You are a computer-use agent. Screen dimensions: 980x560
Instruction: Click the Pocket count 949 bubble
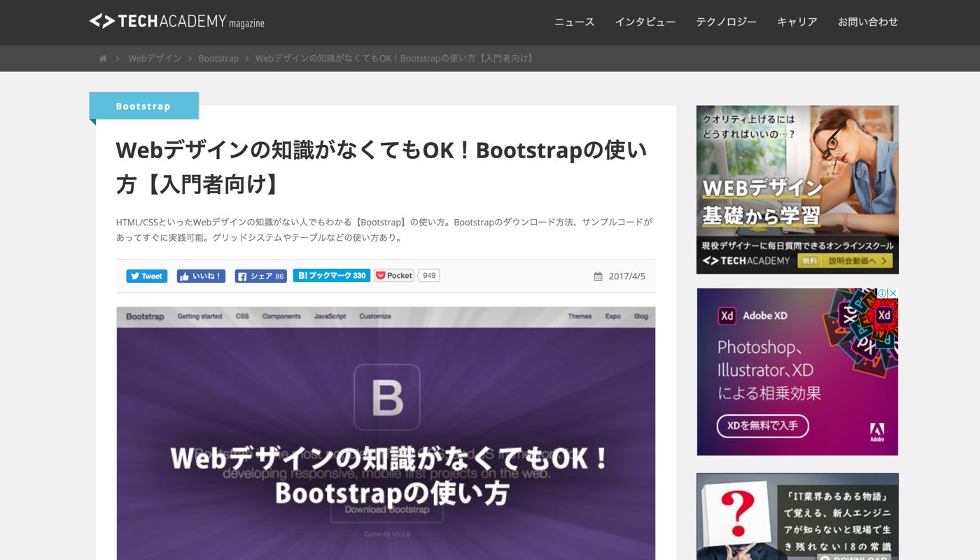(429, 275)
